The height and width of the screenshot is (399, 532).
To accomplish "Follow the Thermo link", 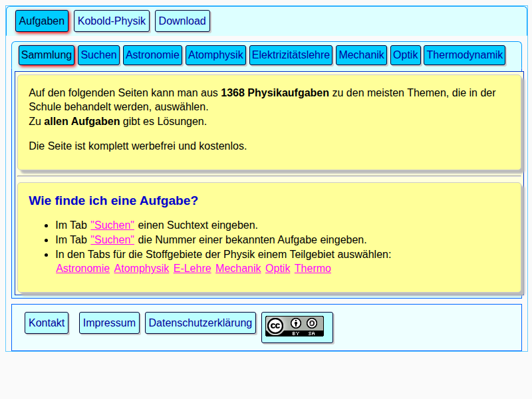I will [x=313, y=268].
